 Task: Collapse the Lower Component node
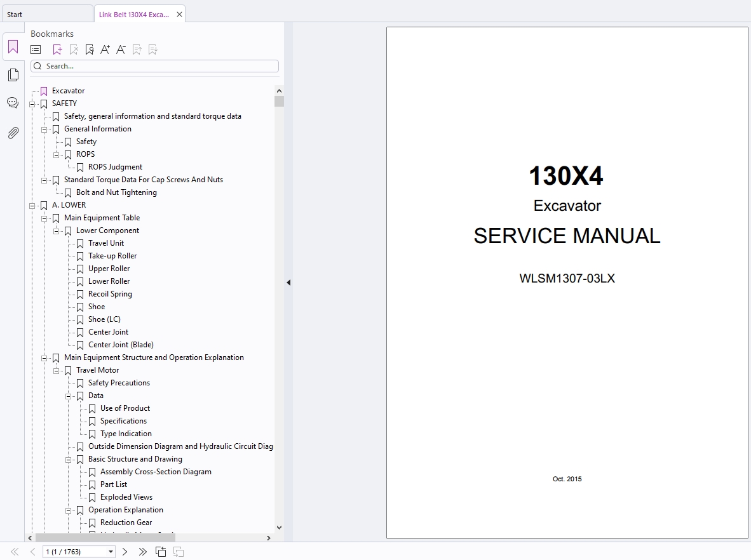click(x=56, y=230)
